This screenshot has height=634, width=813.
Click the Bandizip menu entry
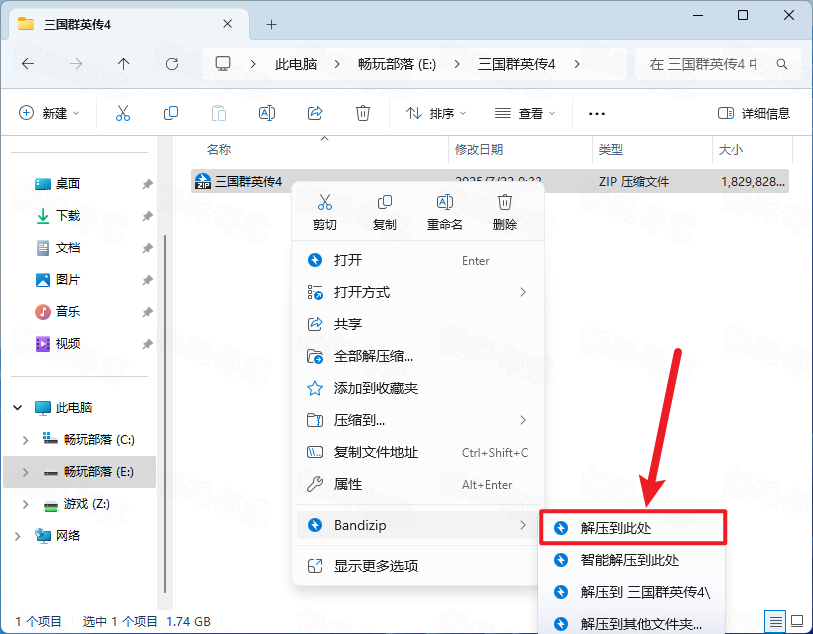(418, 525)
